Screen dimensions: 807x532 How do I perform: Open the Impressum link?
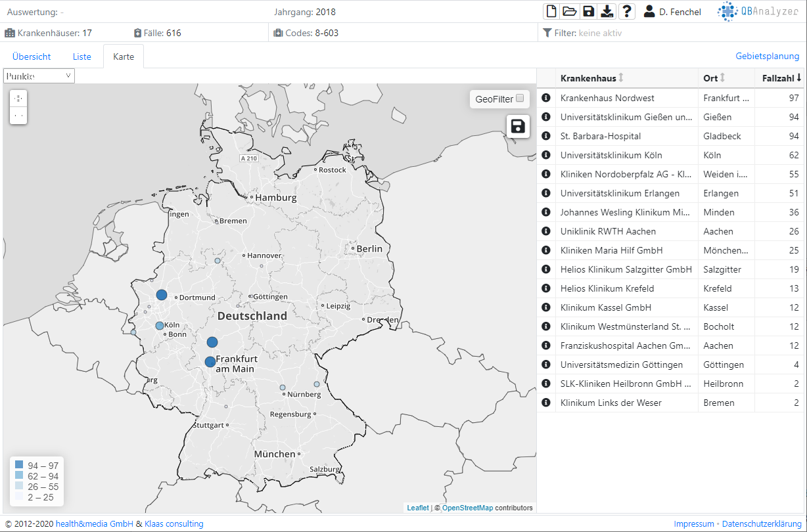pyautogui.click(x=694, y=523)
